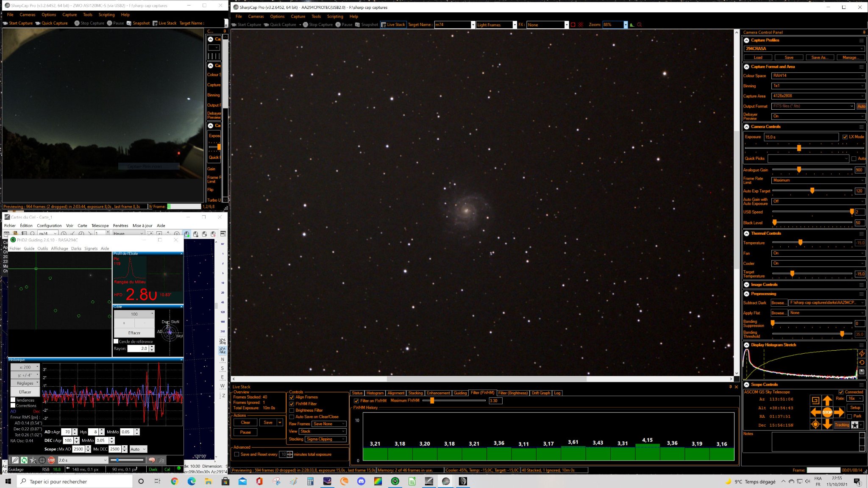Open Stacking Sigma Clipping dropdown
868x488 pixels.
coord(326,439)
